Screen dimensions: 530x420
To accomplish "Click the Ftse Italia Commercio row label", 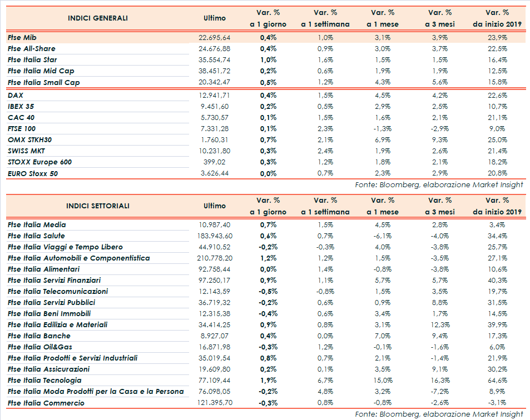I will 46,403.
